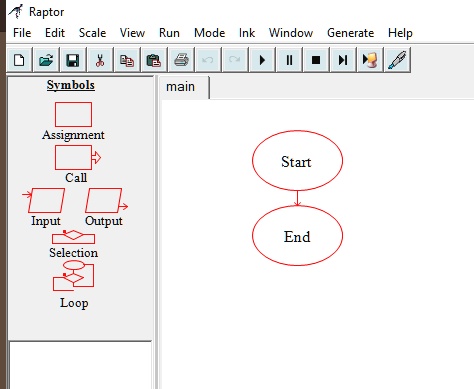Open a file with the folder icon

[x=46, y=60]
